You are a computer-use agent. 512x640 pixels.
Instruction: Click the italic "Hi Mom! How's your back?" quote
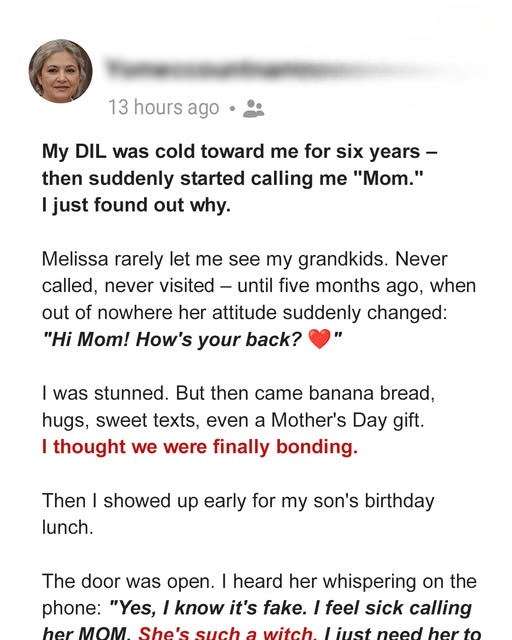click(x=172, y=339)
